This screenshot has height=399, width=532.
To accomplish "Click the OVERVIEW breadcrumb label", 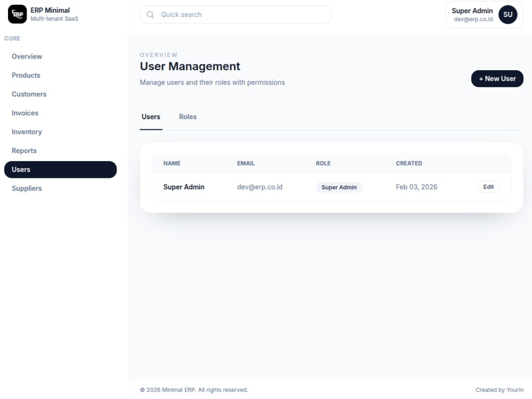I will pos(159,55).
